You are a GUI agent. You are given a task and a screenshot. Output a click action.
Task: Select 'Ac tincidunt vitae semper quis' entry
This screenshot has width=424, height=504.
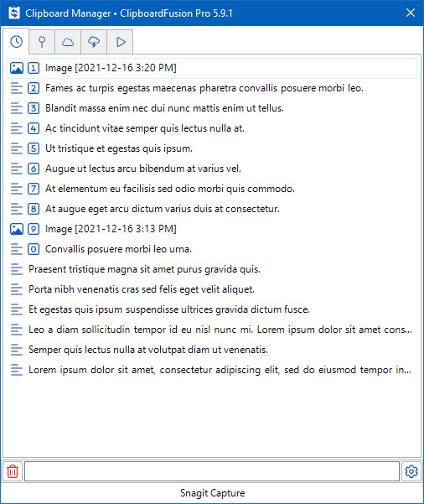click(x=212, y=128)
